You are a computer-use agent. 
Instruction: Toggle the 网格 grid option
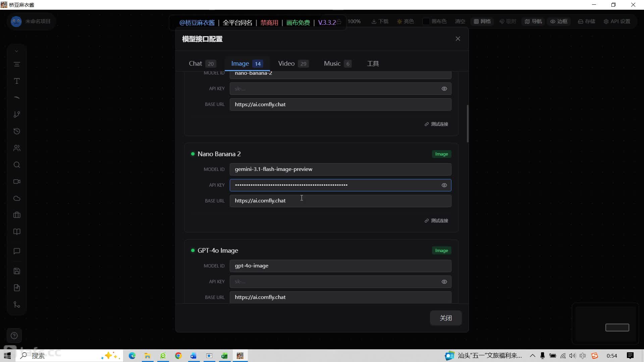pos(482,21)
